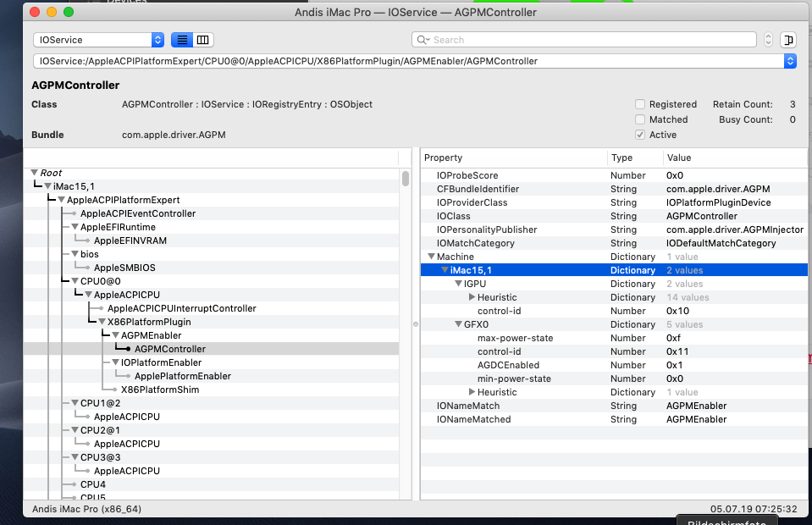Select X86PlatformShim in the tree
Screen dimensions: 812x525
(160, 390)
